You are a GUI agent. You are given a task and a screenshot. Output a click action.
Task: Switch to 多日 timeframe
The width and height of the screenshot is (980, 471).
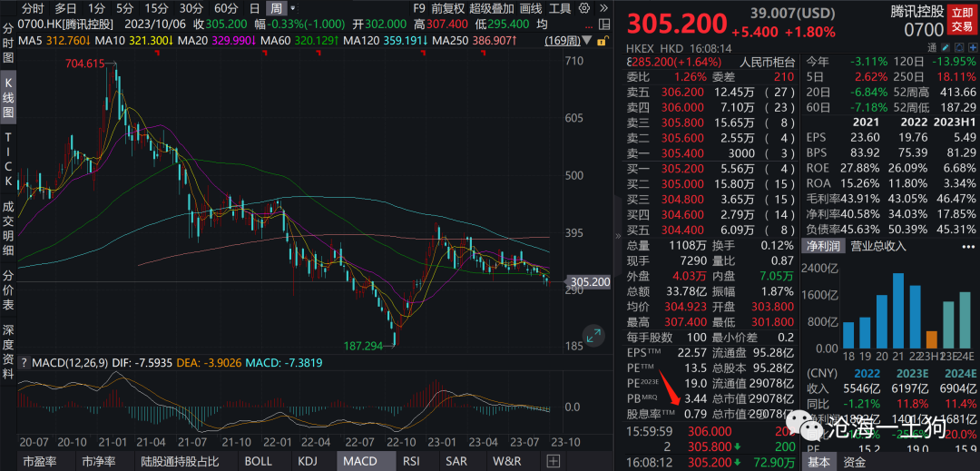pyautogui.click(x=65, y=9)
